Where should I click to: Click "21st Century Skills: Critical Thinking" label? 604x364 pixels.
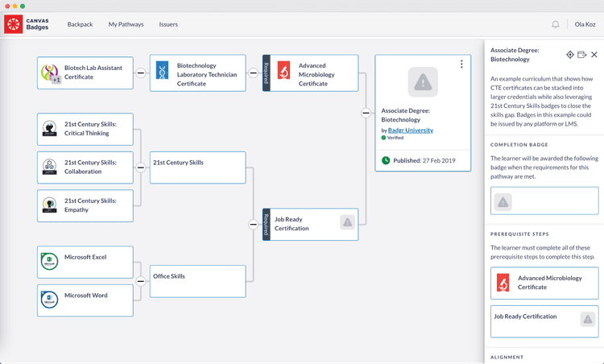(90, 129)
